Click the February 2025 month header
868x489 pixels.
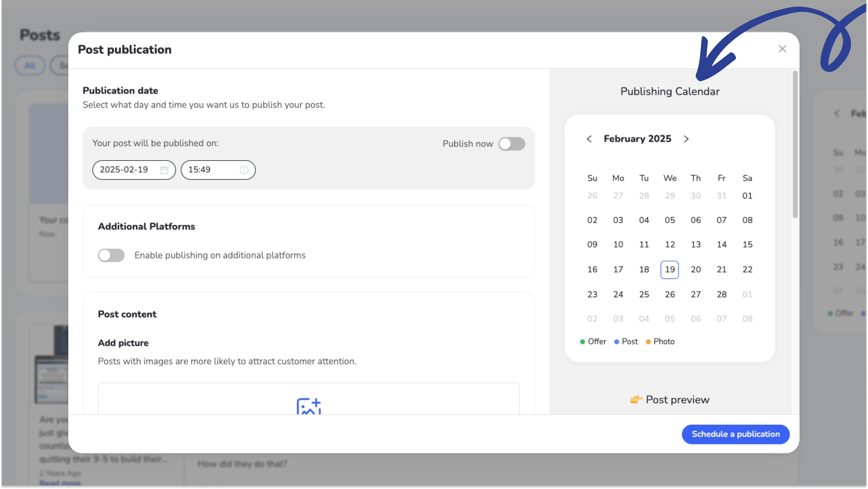click(637, 139)
